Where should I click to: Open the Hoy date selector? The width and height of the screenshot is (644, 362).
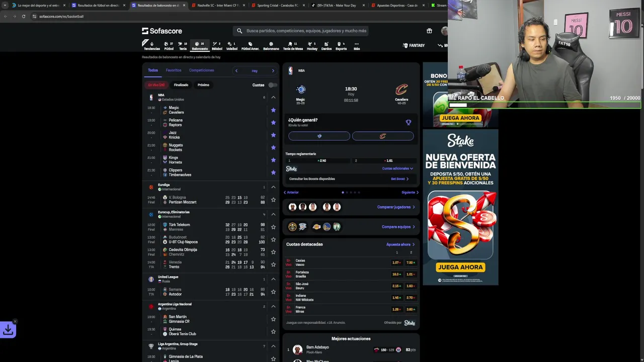(x=255, y=71)
